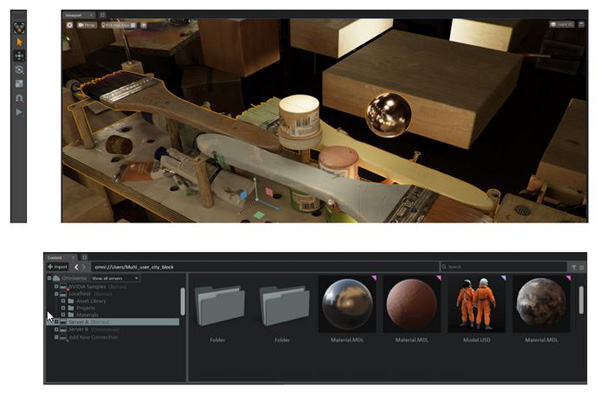This screenshot has height=394, width=600.
Task: Click purple corner tag on Model.USD thumbnail
Action: 503,278
